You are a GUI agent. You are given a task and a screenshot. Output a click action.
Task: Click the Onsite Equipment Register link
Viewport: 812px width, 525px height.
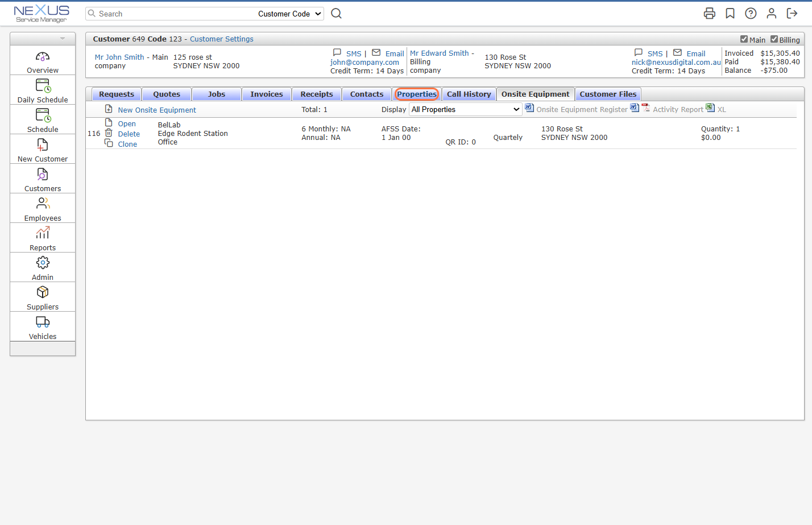pyautogui.click(x=582, y=110)
